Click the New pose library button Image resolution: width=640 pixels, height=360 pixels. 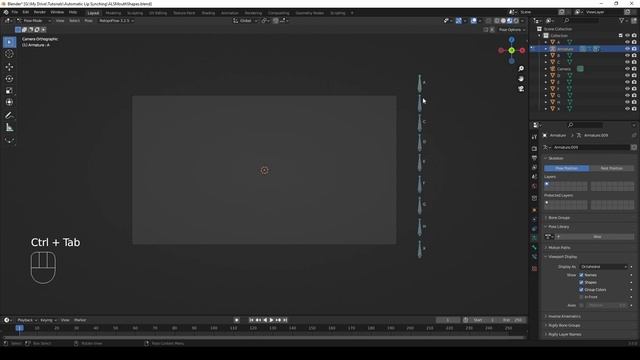point(597,237)
